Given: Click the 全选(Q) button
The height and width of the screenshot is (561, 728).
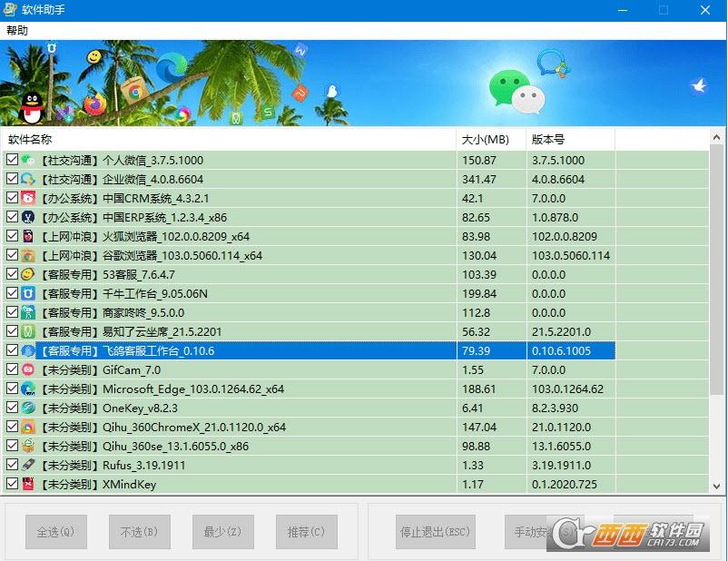Looking at the screenshot, I should [56, 532].
